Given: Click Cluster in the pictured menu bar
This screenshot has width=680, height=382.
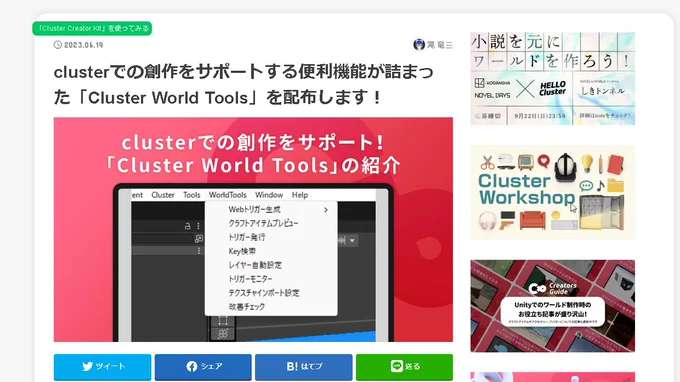Looking at the screenshot, I should pos(163,195).
